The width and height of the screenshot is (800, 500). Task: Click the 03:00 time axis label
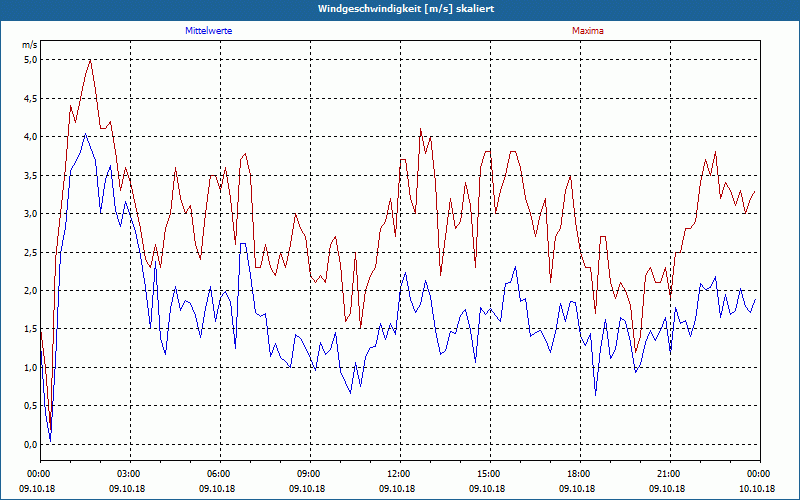point(131,474)
